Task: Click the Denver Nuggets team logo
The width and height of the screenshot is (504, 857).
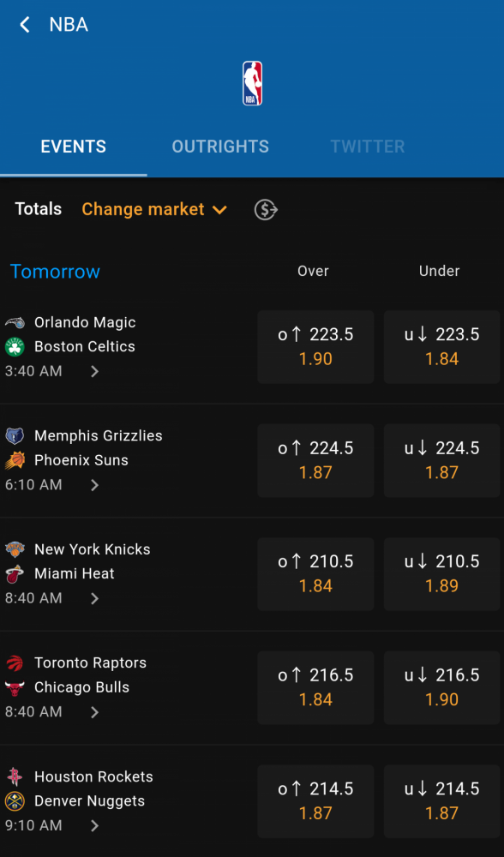Action: [15, 801]
